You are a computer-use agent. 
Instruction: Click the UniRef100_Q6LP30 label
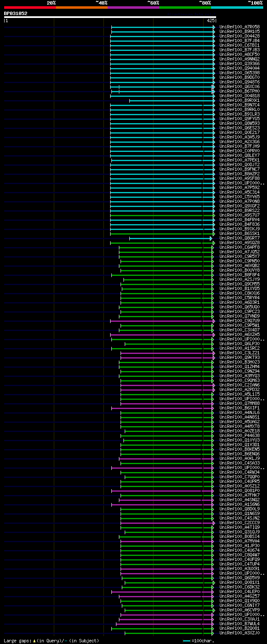point(239,343)
